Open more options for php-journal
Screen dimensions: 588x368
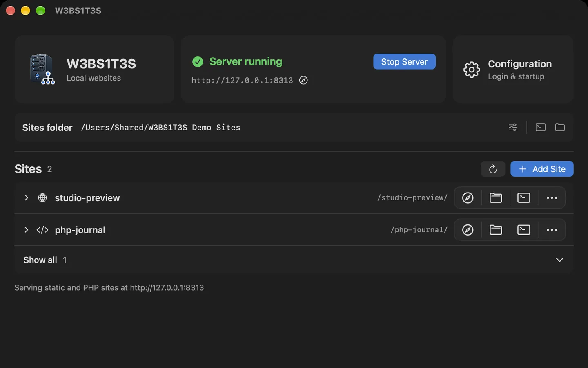(x=552, y=230)
